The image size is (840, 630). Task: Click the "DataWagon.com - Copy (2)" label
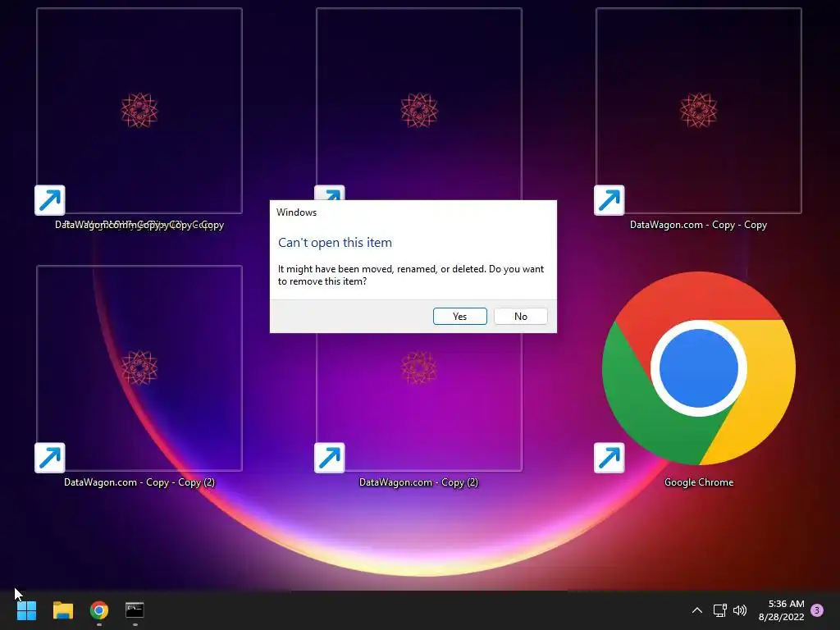(418, 482)
